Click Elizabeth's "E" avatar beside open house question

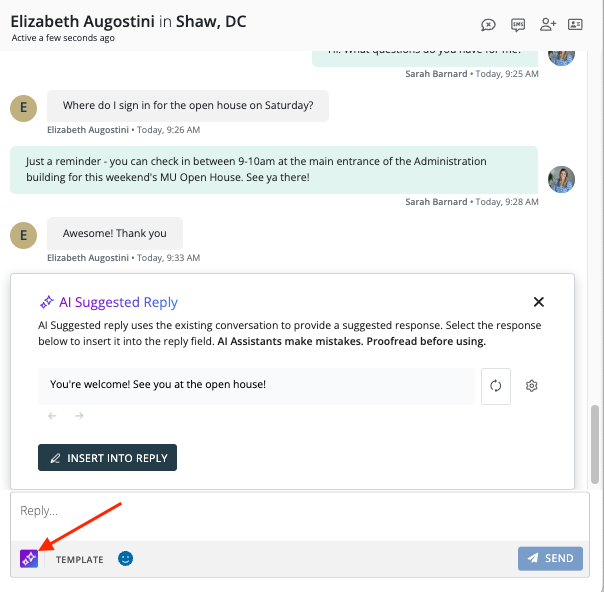pos(23,108)
